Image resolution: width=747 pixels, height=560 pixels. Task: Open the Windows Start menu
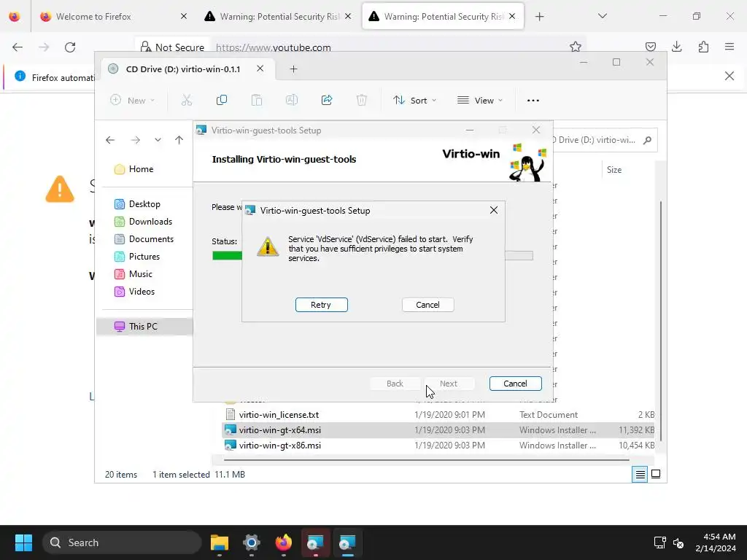click(23, 542)
